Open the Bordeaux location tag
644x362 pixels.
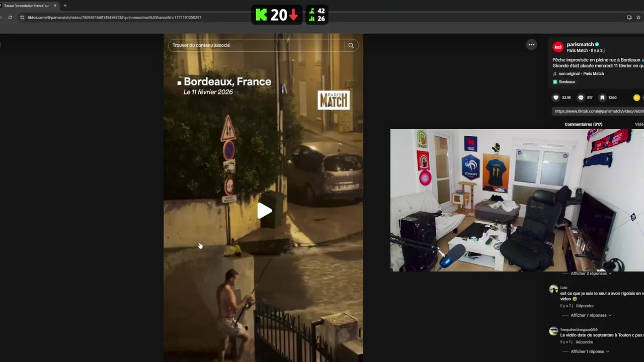567,81
